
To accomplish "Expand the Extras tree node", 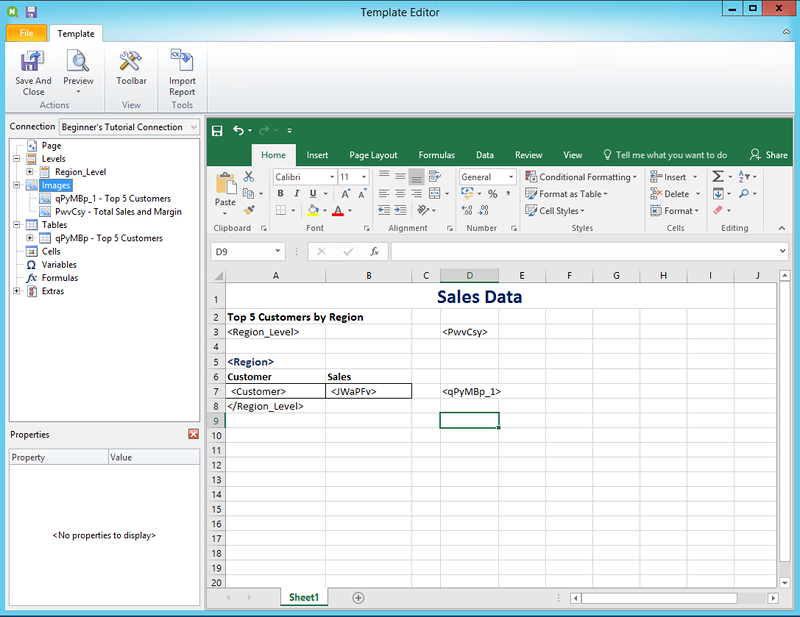I will click(x=16, y=291).
